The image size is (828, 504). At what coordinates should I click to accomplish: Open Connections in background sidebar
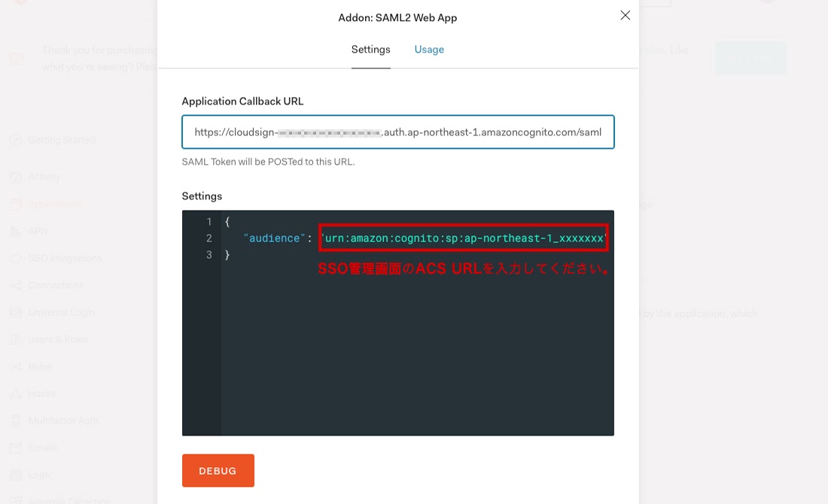click(x=56, y=285)
